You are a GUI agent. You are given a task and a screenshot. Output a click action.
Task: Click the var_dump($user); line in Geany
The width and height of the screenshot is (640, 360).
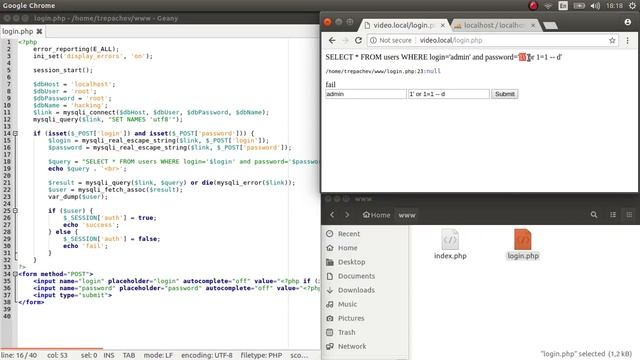[78, 197]
